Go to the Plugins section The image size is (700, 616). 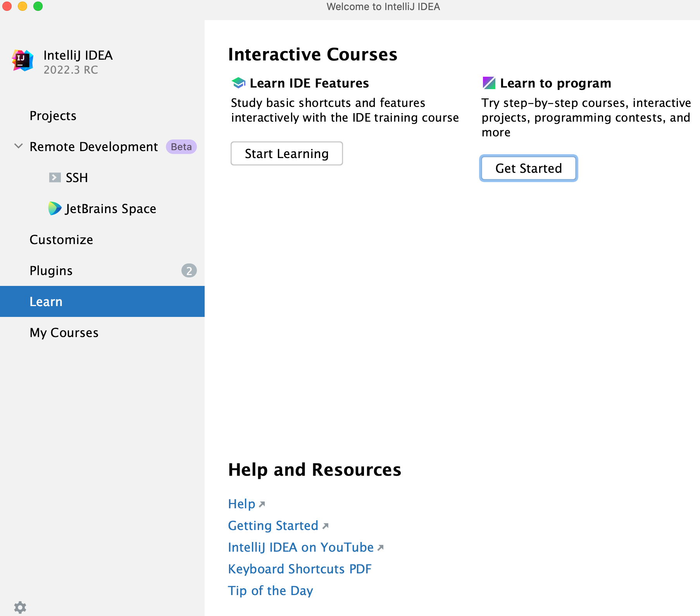click(102, 270)
